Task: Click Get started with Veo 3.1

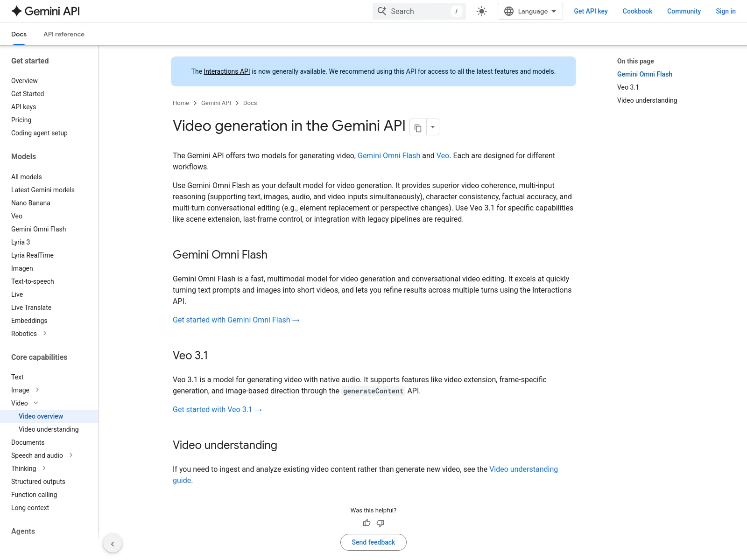Action: [218, 409]
